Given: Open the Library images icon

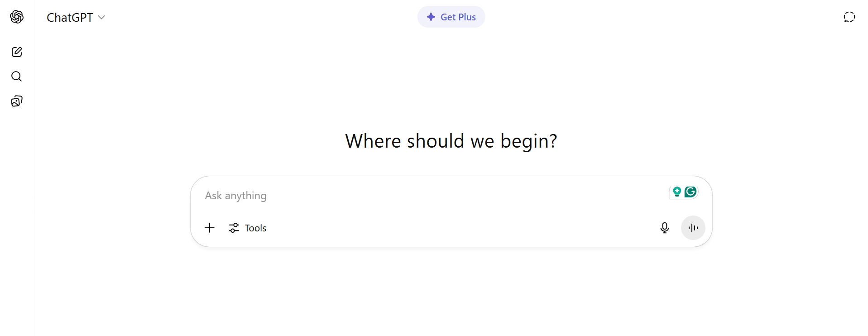Looking at the screenshot, I should point(17,101).
